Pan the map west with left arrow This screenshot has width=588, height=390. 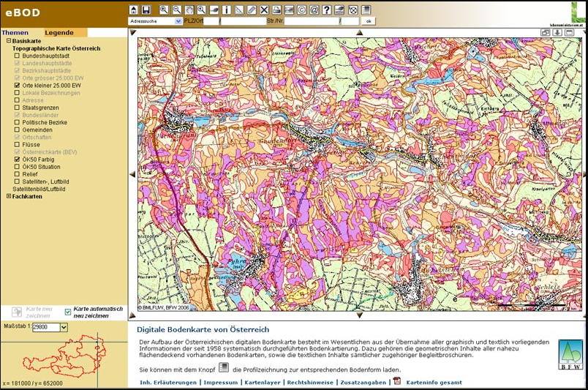(132, 174)
